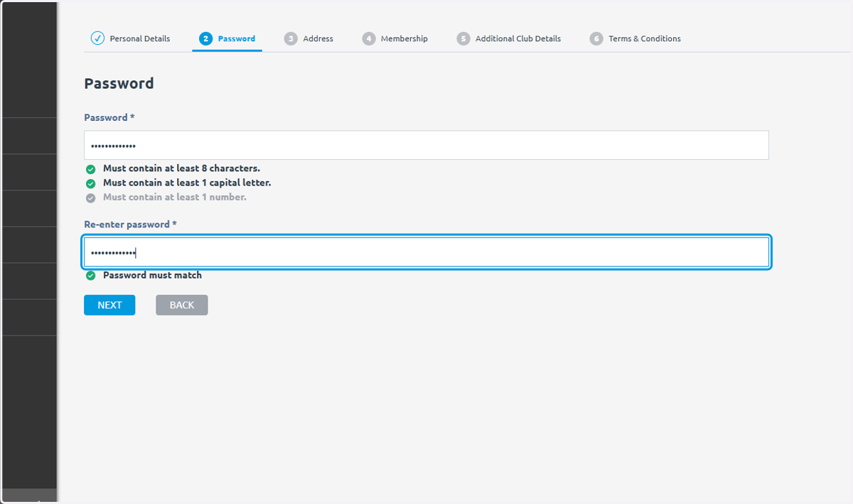
Task: Click "Must contain at least 8 characters." text
Action: (x=181, y=168)
